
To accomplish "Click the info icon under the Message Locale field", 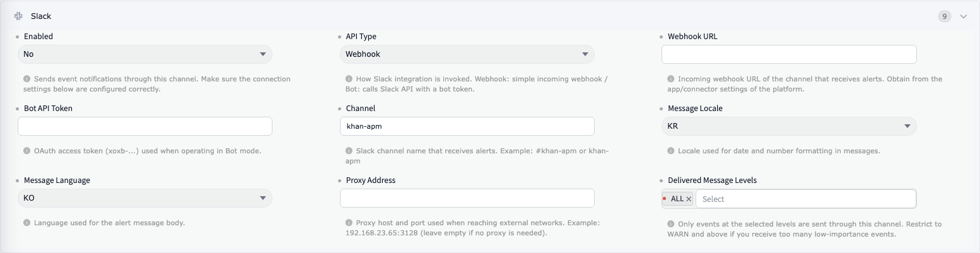I will pos(671,151).
